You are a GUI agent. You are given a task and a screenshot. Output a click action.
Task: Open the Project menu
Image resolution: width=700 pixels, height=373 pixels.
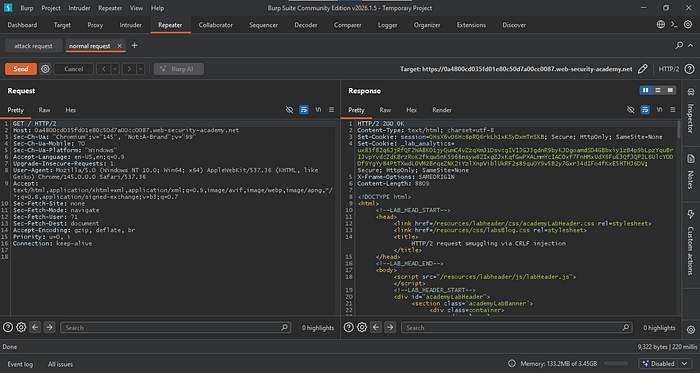coord(51,8)
